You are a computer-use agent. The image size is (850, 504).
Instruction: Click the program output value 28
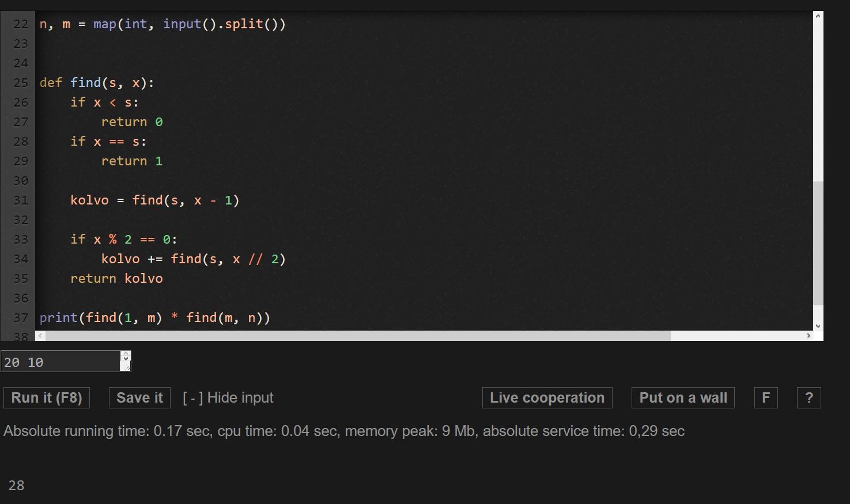pos(17,486)
